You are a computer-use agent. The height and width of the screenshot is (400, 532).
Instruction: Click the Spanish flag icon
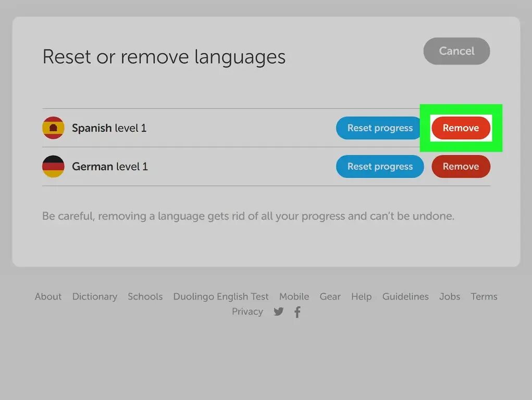(x=53, y=128)
